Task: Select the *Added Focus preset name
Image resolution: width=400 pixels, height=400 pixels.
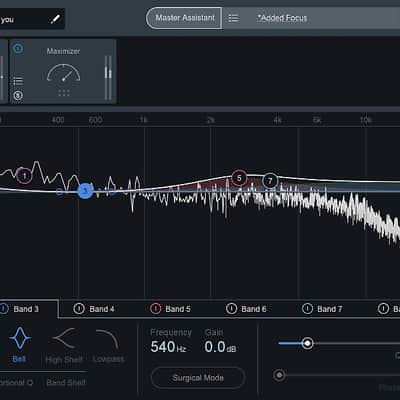Action: click(282, 18)
